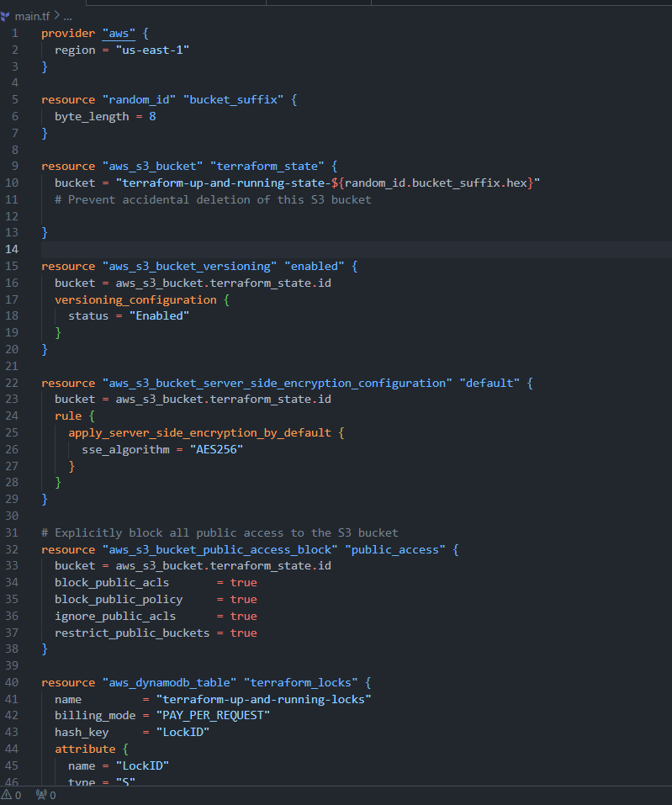Click the "Enabled" status value on line 18
The image size is (672, 805).
(159, 316)
